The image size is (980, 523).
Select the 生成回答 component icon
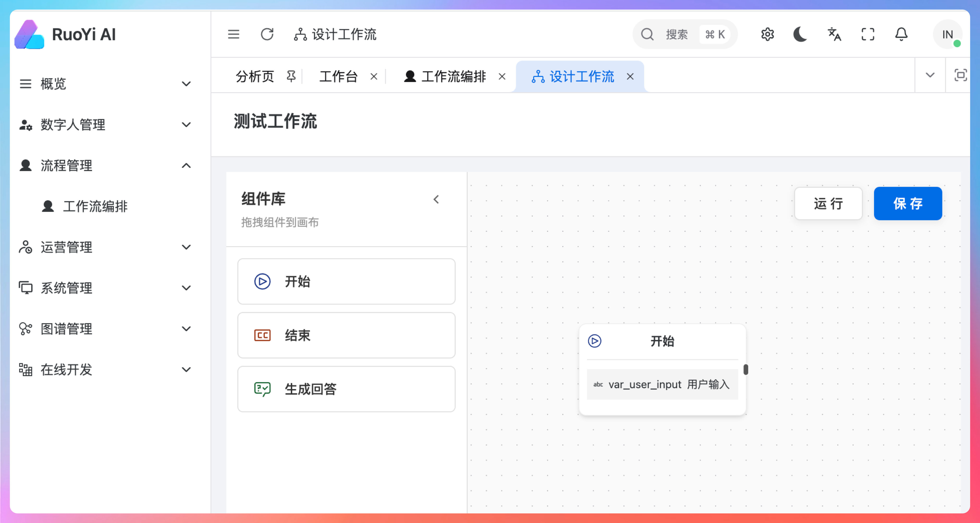[263, 389]
